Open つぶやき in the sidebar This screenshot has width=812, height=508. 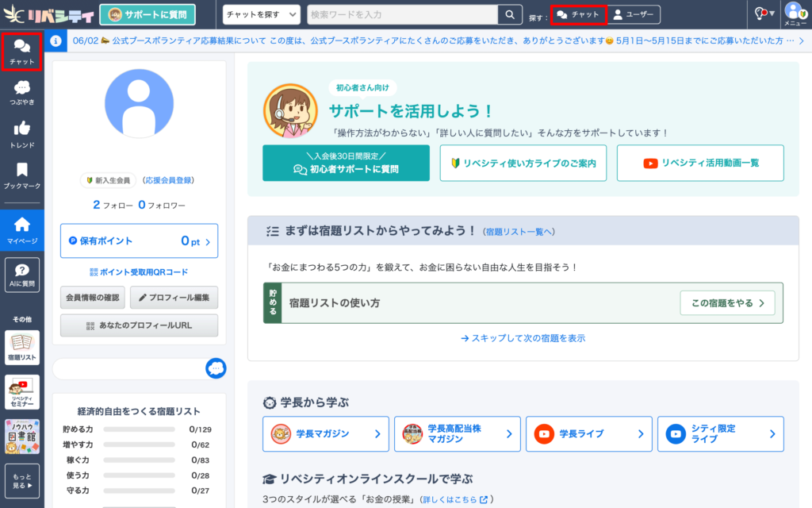click(x=21, y=93)
